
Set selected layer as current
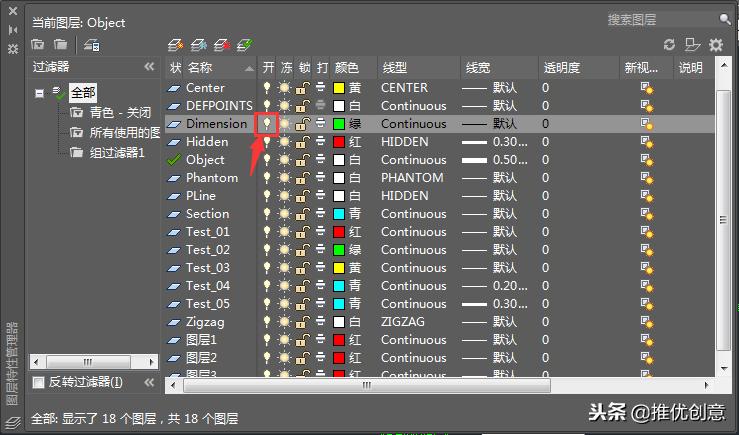click(245, 45)
